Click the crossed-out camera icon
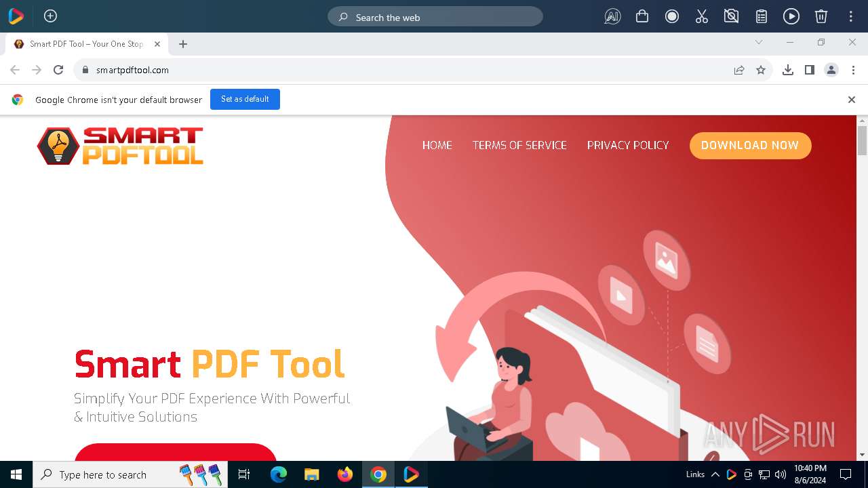Image resolution: width=868 pixels, height=488 pixels. (732, 16)
